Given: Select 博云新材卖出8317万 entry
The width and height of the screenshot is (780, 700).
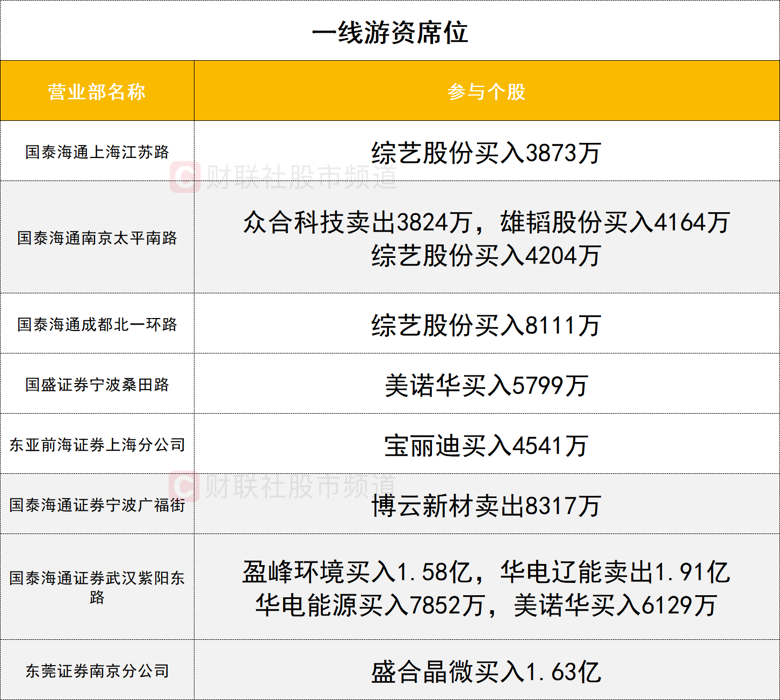Looking at the screenshot, I should [x=486, y=506].
